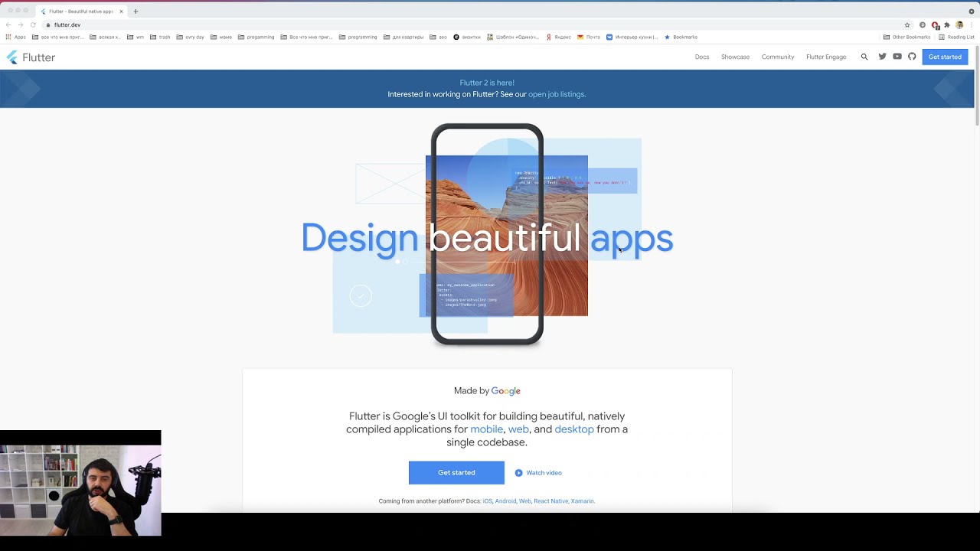Expand the 'seo' bookmark folder
The width and height of the screenshot is (980, 551).
coord(438,37)
